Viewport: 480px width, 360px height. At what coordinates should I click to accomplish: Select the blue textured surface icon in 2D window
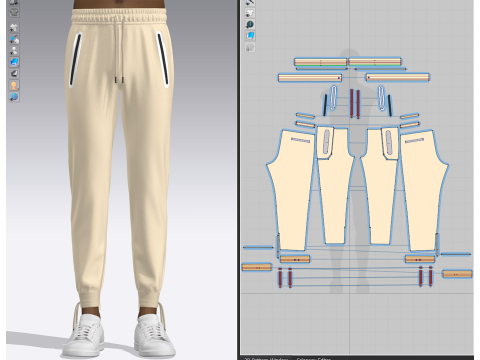(x=250, y=36)
